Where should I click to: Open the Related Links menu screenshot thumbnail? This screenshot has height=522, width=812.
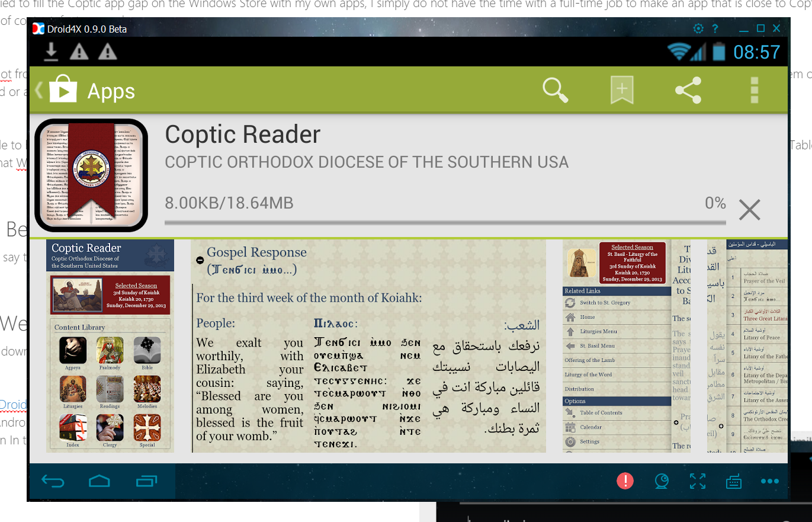[x=627, y=346]
